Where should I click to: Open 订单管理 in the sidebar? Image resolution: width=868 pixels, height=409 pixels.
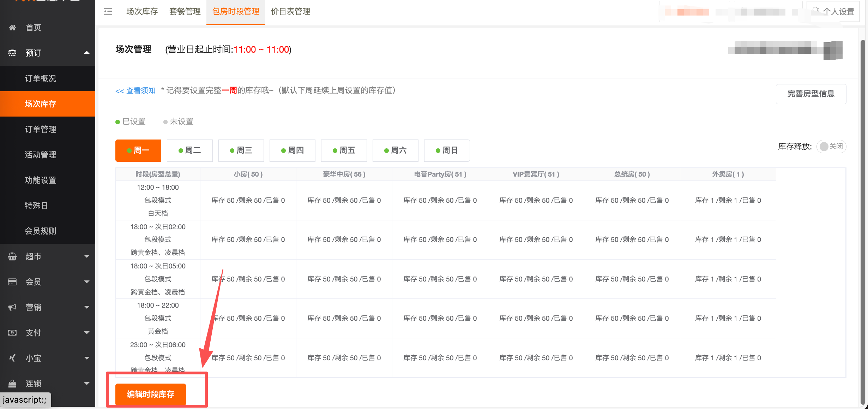point(41,129)
